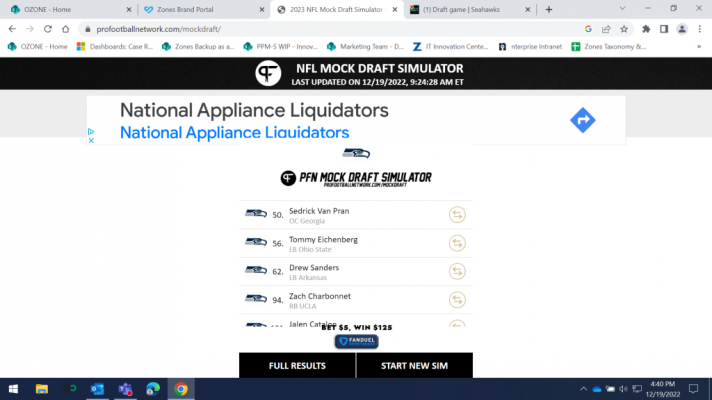This screenshot has width=712, height=400.
Task: Open taskbar clock and date
Action: point(663,389)
